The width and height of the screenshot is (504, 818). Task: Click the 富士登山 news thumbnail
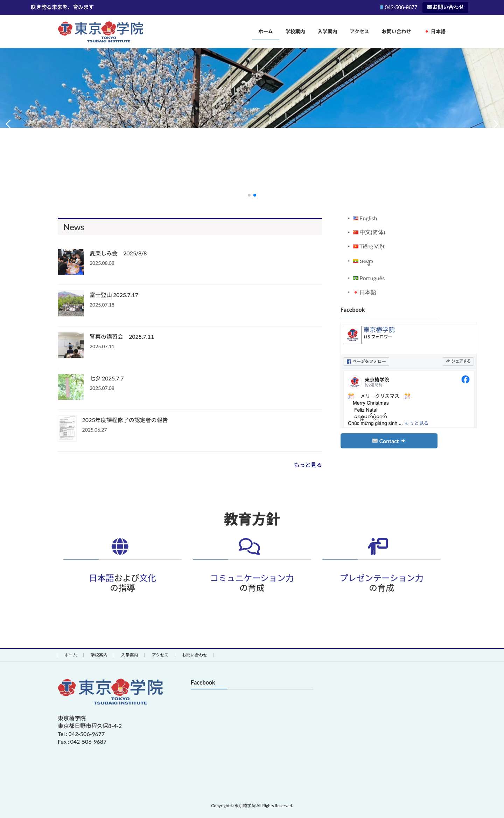(x=71, y=303)
